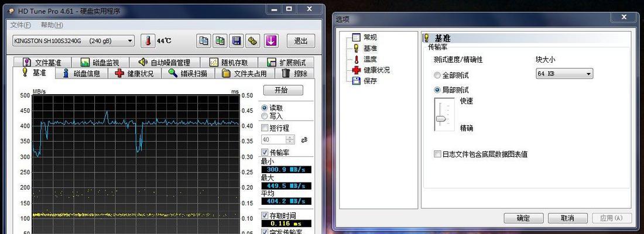644x234 pixels.
Task: Switch to the 文件夹占用 tab
Action: (x=244, y=74)
